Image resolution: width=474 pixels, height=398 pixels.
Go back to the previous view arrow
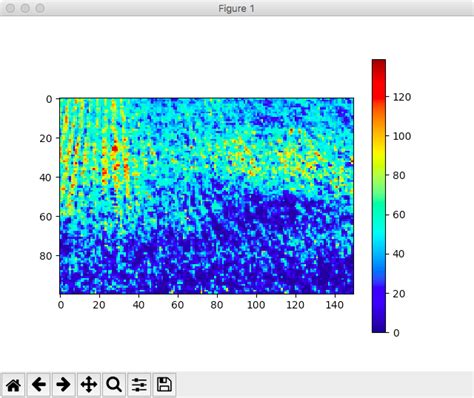[x=39, y=385]
